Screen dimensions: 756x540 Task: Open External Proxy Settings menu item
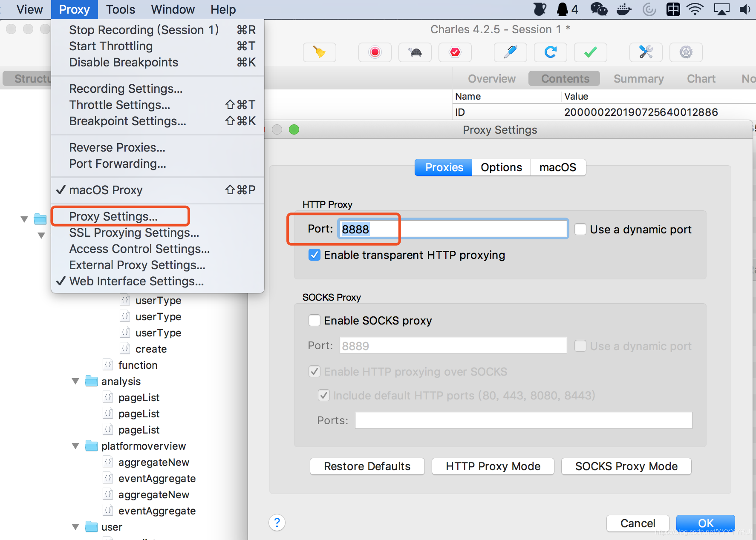pos(158,265)
